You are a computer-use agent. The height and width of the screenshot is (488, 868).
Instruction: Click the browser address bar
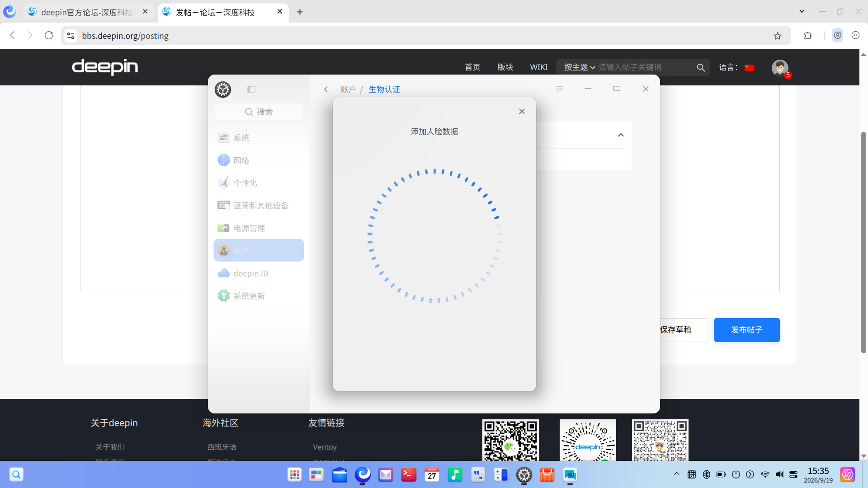tap(425, 36)
